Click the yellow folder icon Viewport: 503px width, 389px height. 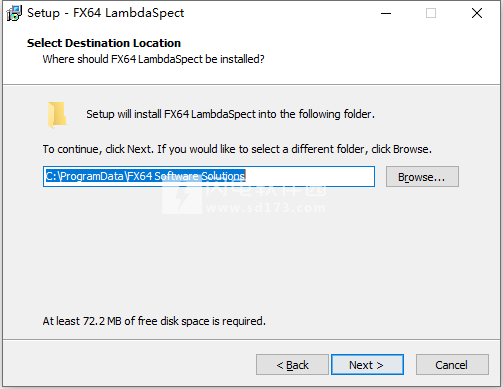pyautogui.click(x=57, y=115)
